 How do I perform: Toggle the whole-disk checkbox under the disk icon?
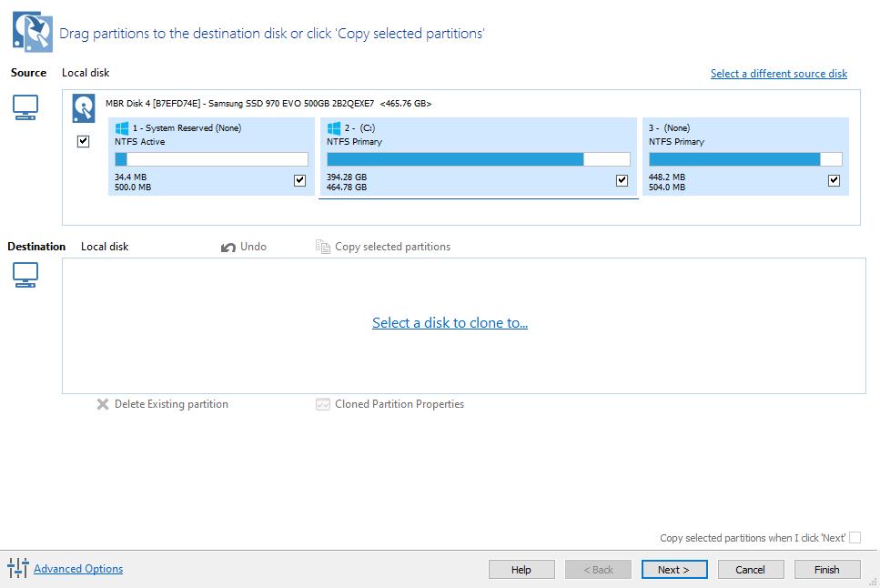(x=84, y=141)
